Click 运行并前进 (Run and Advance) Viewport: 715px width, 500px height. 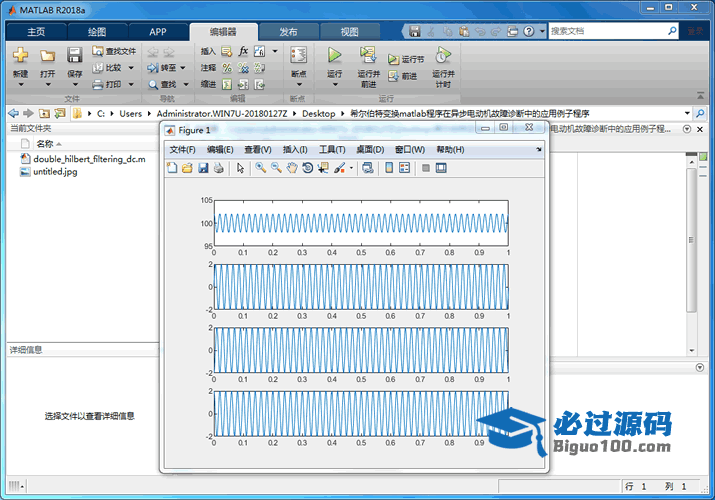368,67
